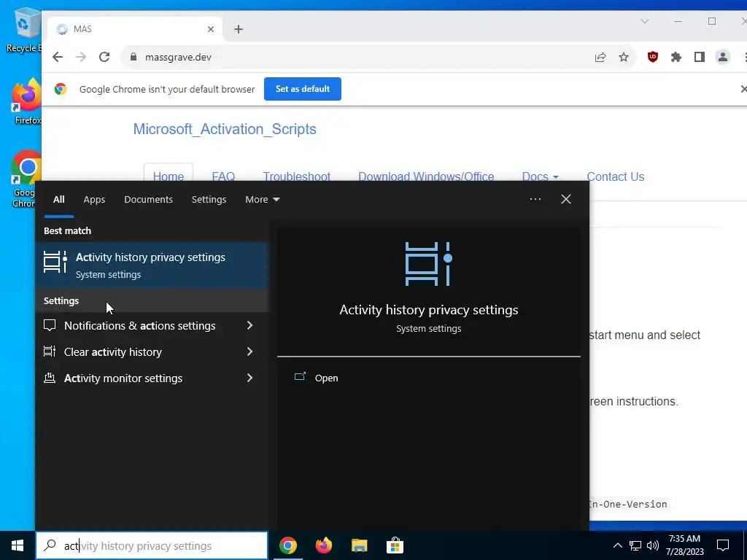Click the volume speaker tray icon
The width and height of the screenshot is (747, 560).
pos(653,545)
